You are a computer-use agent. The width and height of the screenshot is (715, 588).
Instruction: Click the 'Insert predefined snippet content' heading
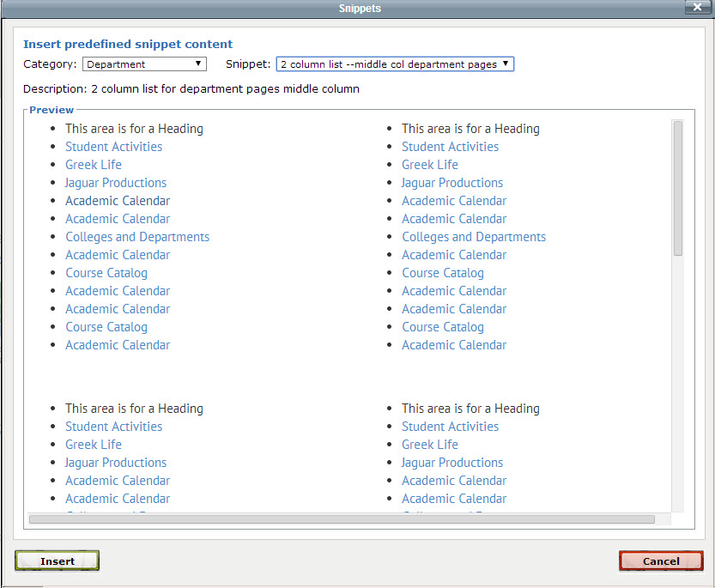click(128, 45)
